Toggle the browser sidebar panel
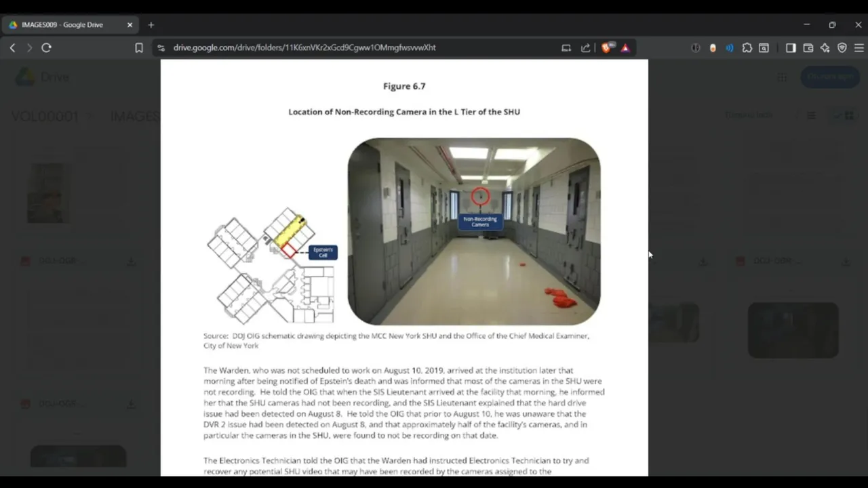This screenshot has width=868, height=488. 791,47
